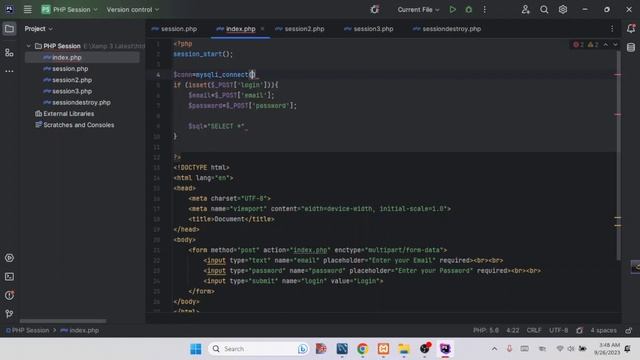Click the warnings count indicator
Image resolution: width=640 pixels, height=360 pixels.
[x=593, y=44]
